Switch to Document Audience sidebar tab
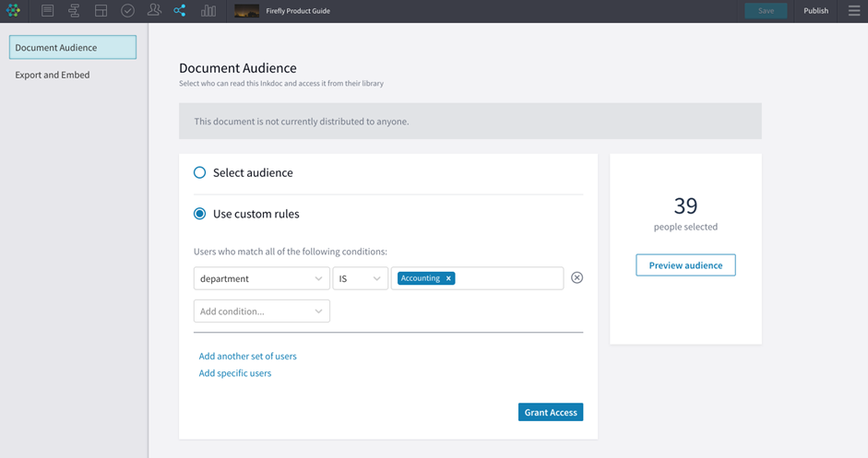This screenshot has width=868, height=458. point(73,47)
